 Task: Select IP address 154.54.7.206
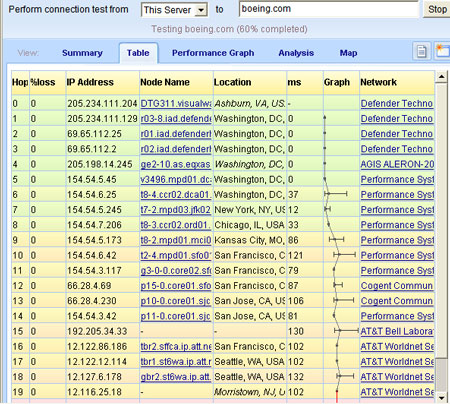pos(94,225)
